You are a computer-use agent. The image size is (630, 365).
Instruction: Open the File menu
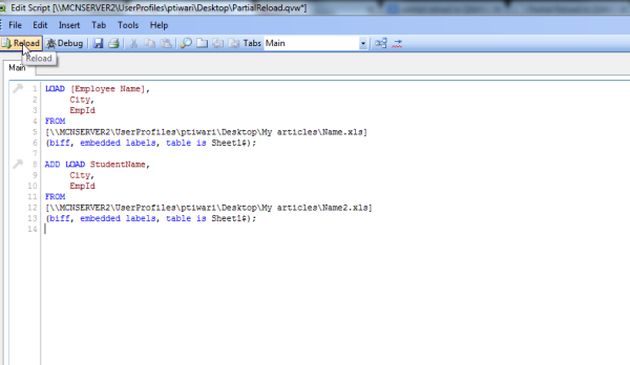click(x=15, y=25)
